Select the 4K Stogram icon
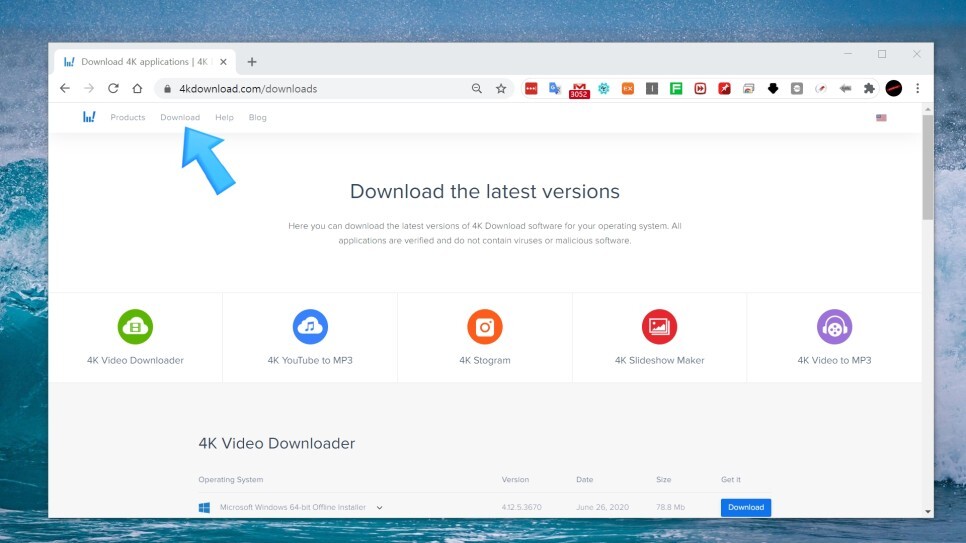The height and width of the screenshot is (543, 966). 485,327
